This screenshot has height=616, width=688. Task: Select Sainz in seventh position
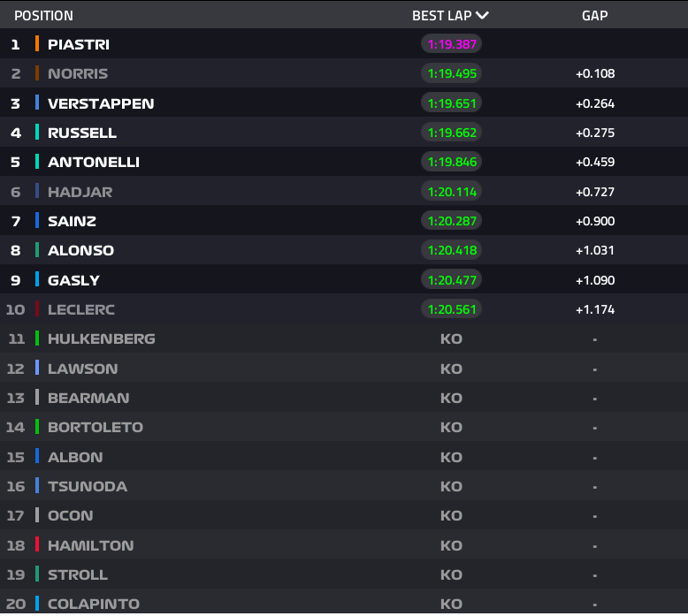point(72,221)
